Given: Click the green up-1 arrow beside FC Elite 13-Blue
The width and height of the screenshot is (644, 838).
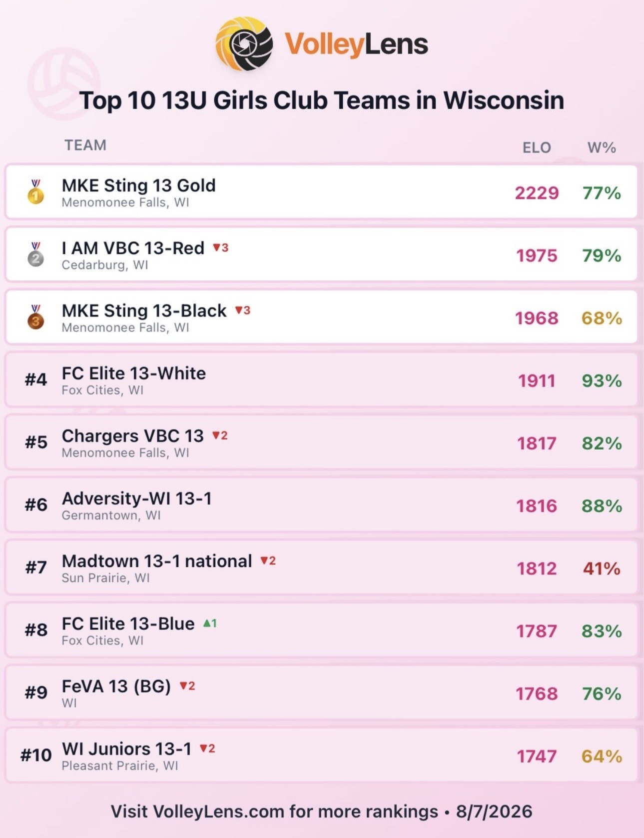Looking at the screenshot, I should click(210, 623).
